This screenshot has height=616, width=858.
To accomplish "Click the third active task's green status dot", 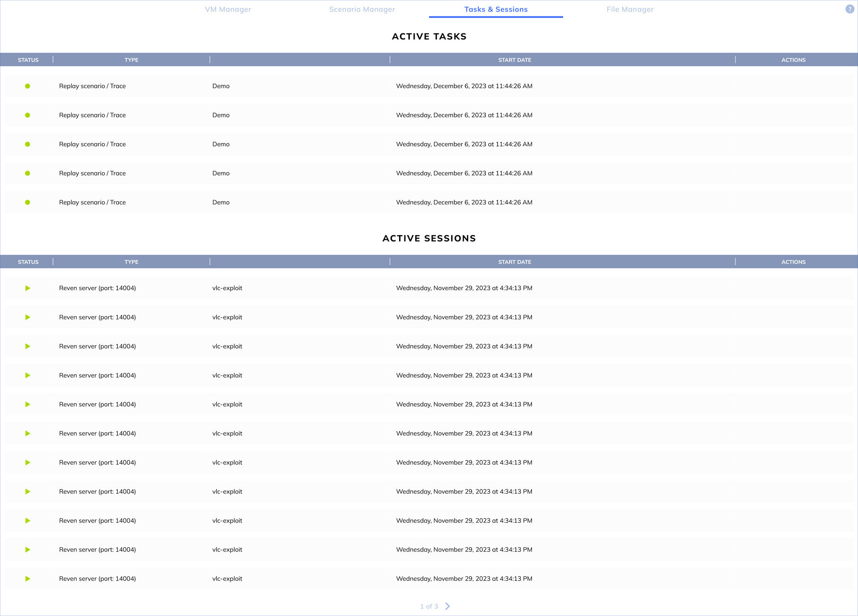I will [28, 144].
